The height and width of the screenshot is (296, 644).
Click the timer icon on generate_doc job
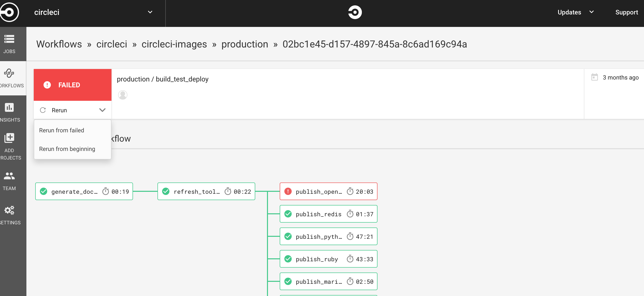(x=106, y=191)
